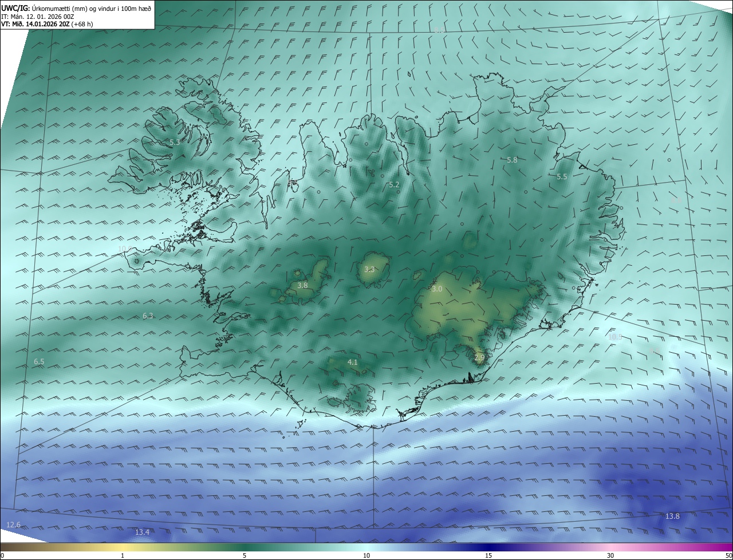Click the 6.5 value label over the sea
The width and height of the screenshot is (733, 560).
(x=39, y=362)
